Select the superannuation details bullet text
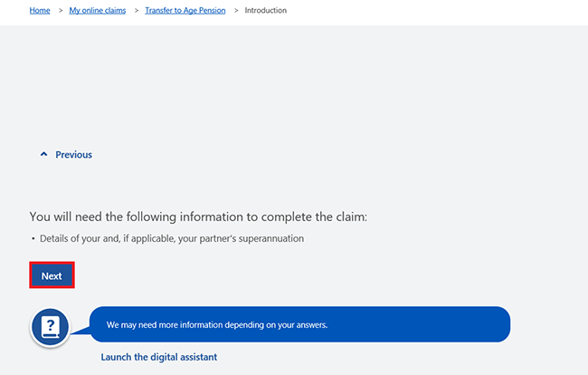The image size is (588, 375). pyautogui.click(x=172, y=239)
